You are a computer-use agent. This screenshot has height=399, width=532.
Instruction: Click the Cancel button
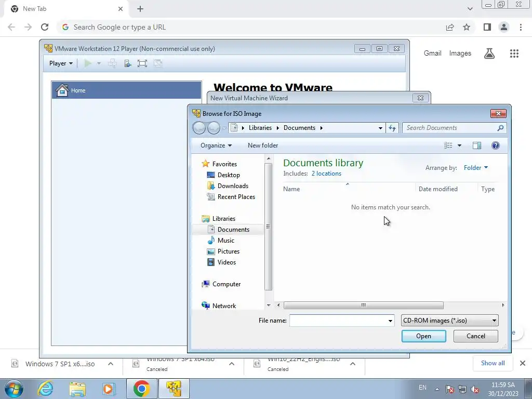click(476, 336)
